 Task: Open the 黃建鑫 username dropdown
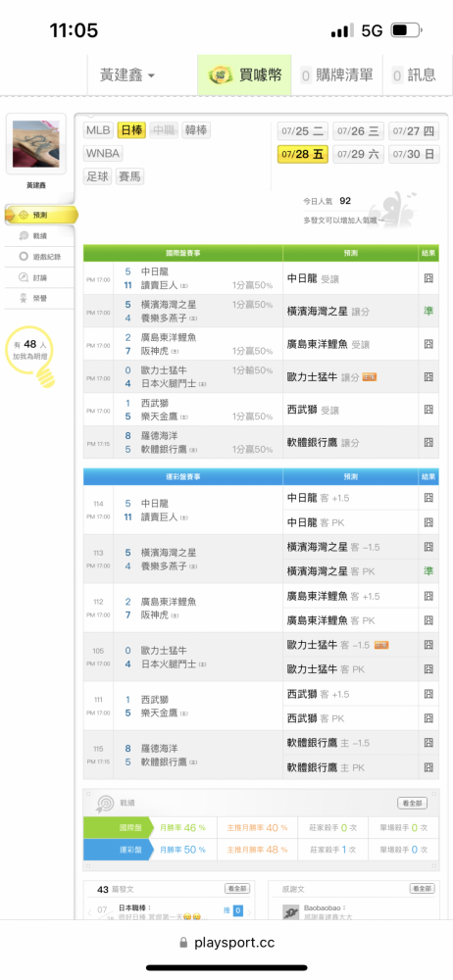click(127, 75)
